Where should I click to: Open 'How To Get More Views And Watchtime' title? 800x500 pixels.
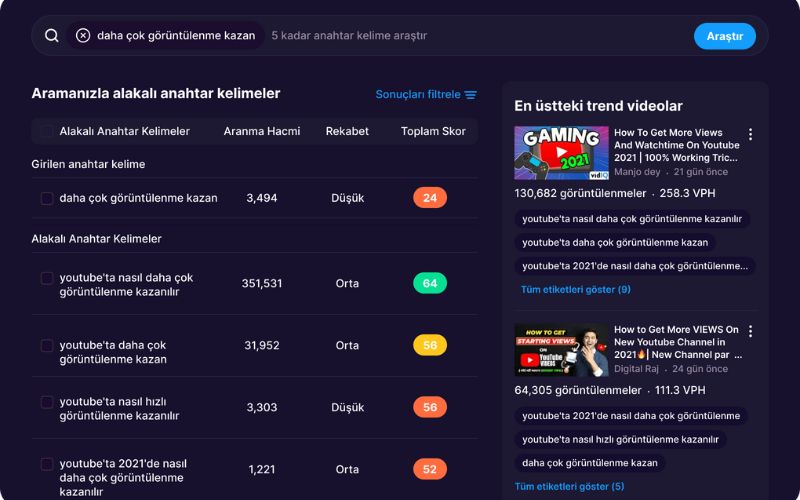click(x=677, y=145)
